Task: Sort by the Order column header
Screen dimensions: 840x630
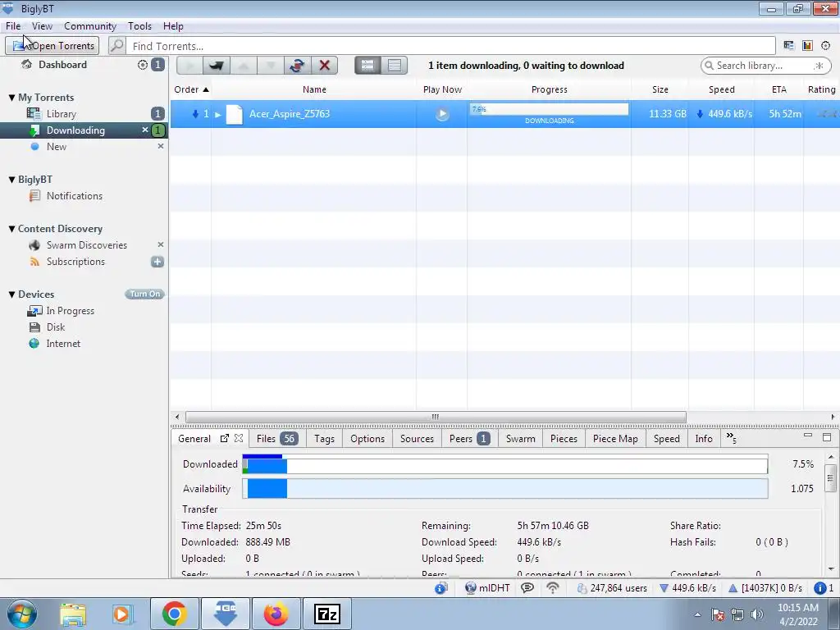Action: tap(191, 89)
